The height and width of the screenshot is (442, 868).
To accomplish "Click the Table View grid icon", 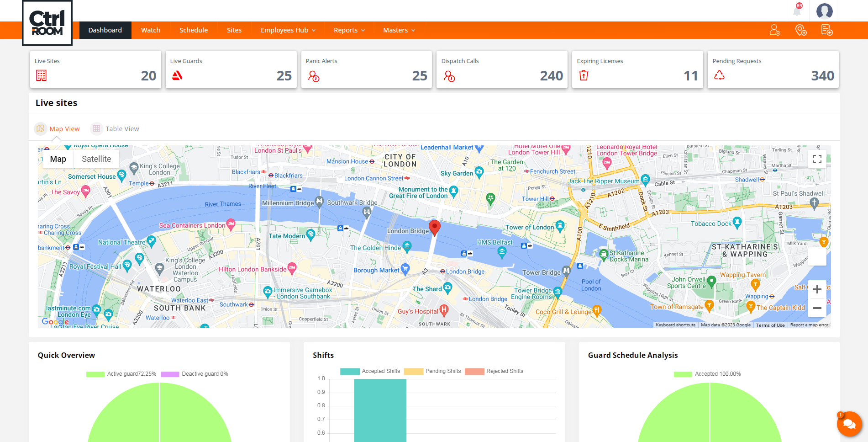I will click(96, 129).
